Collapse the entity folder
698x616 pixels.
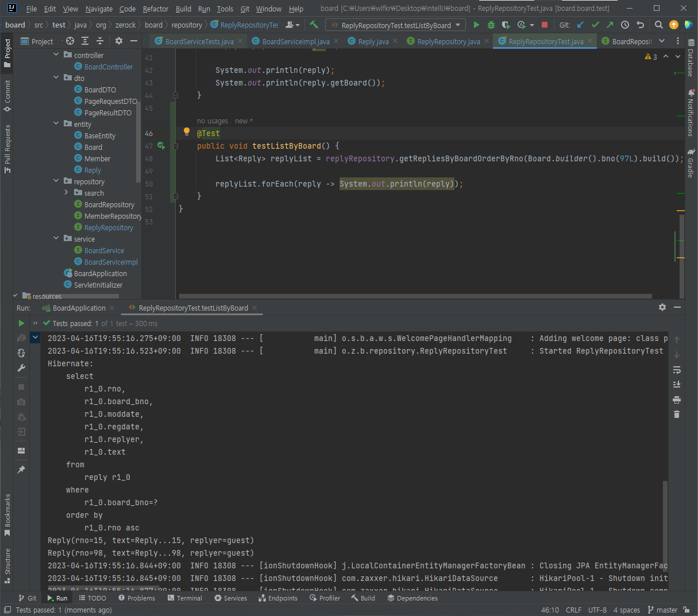[x=56, y=123]
